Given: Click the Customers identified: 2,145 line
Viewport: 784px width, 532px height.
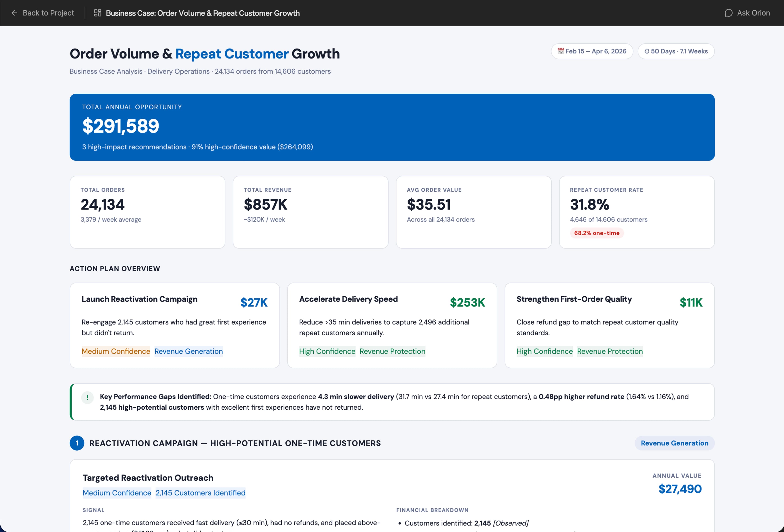Looking at the screenshot, I should point(466,523).
